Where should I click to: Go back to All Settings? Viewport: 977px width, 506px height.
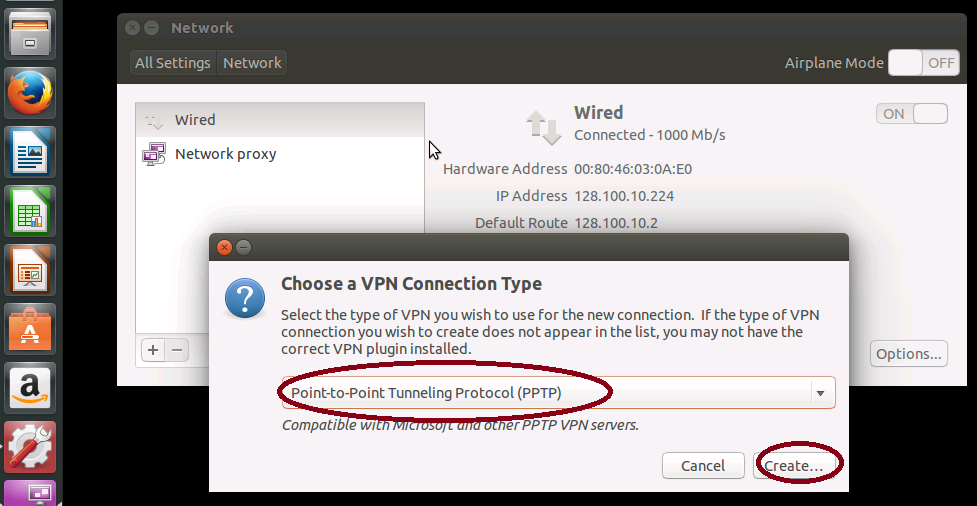[173, 63]
